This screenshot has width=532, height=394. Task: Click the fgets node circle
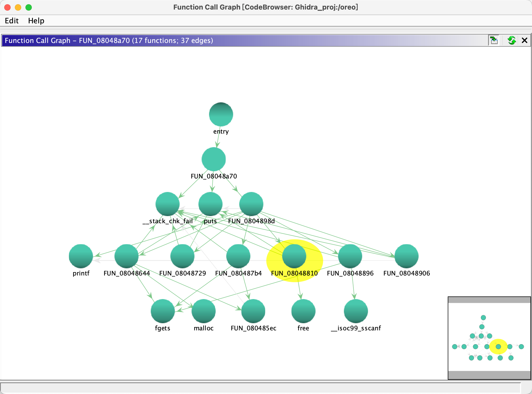click(162, 311)
